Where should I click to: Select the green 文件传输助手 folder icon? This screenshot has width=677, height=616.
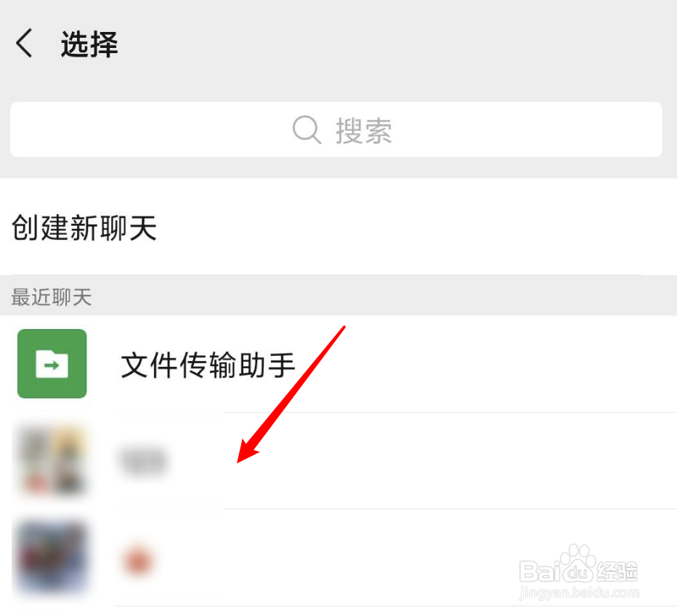point(52,363)
